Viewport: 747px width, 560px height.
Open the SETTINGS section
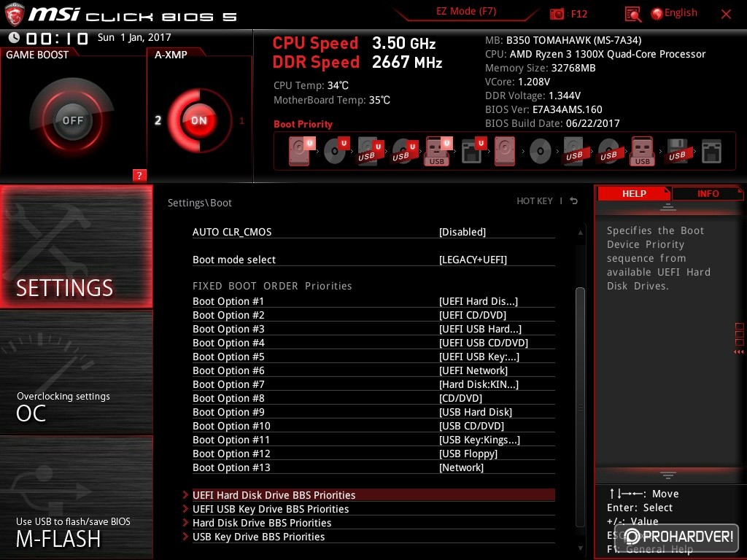(x=76, y=246)
